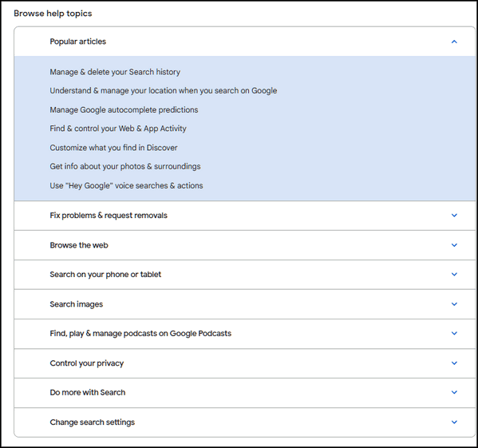Open Use "Hey Google" voice searches & actions
The image size is (478, 448).
pyautogui.click(x=126, y=185)
